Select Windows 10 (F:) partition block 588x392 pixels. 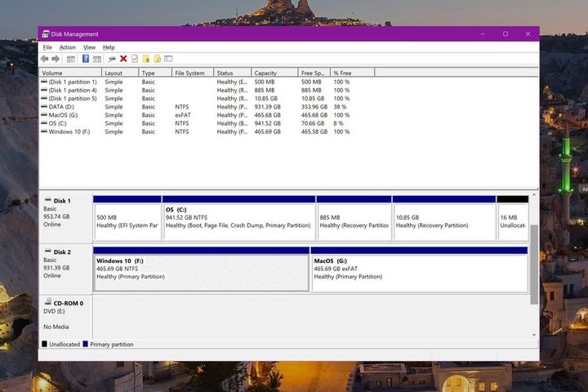tap(202, 269)
